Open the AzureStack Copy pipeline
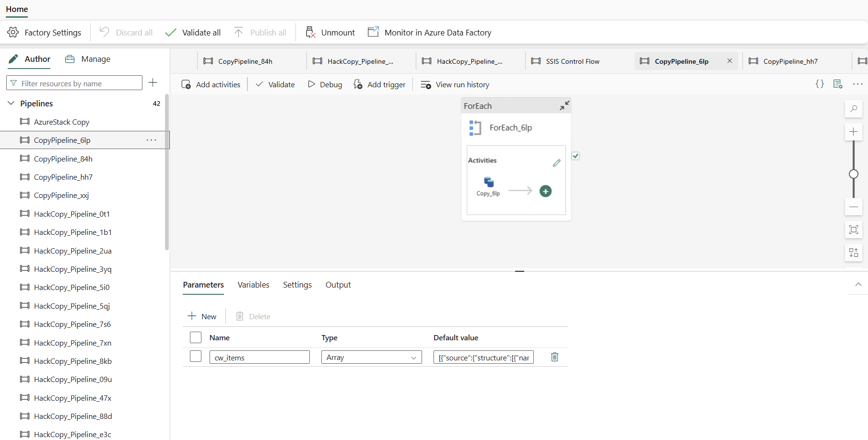 (61, 122)
